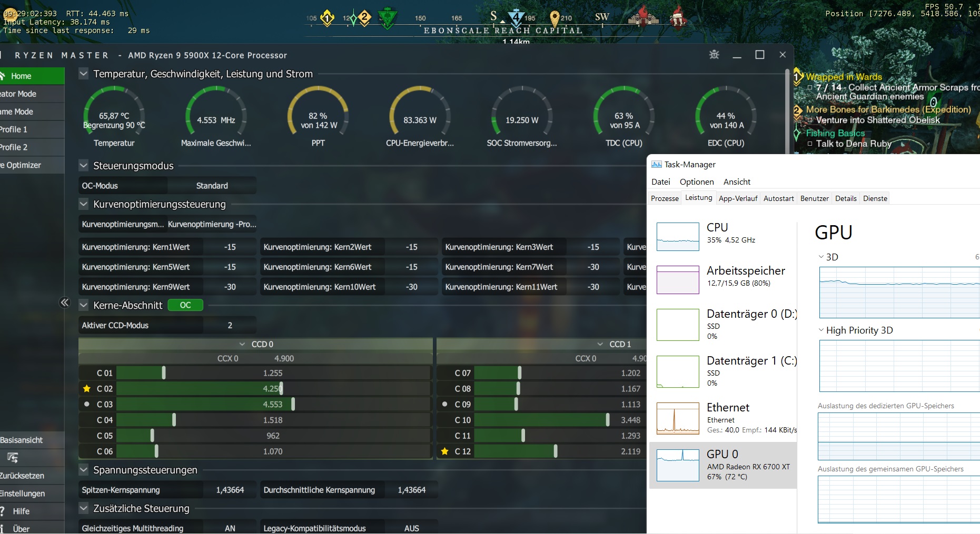Click the PPT power gauge dial
This screenshot has height=534, width=980.
click(x=318, y=113)
